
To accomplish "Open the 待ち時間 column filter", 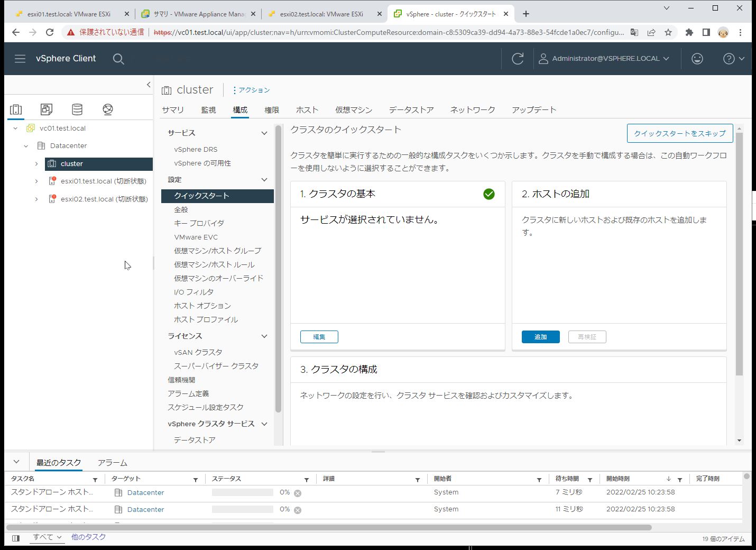I will [590, 480].
